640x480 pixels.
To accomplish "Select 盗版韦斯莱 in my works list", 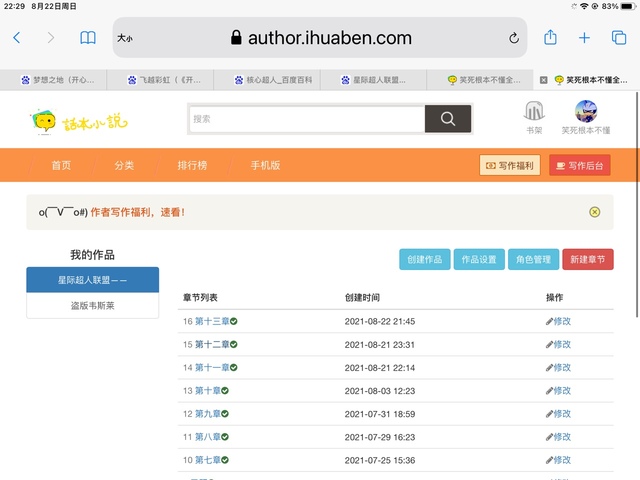I will 92,305.
